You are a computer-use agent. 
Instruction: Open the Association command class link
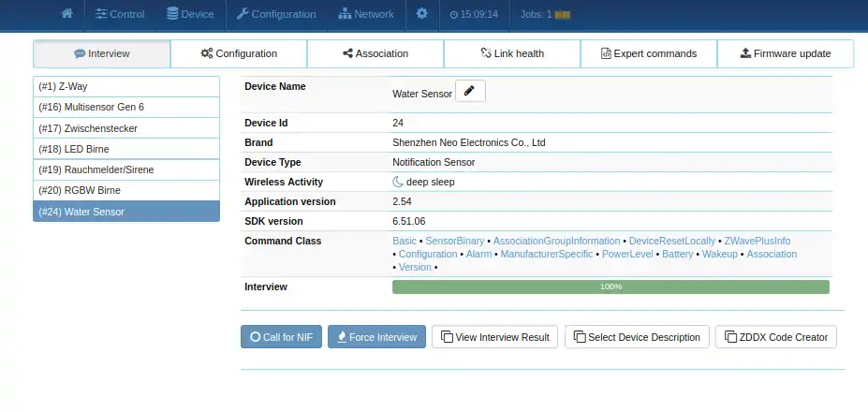tap(772, 254)
